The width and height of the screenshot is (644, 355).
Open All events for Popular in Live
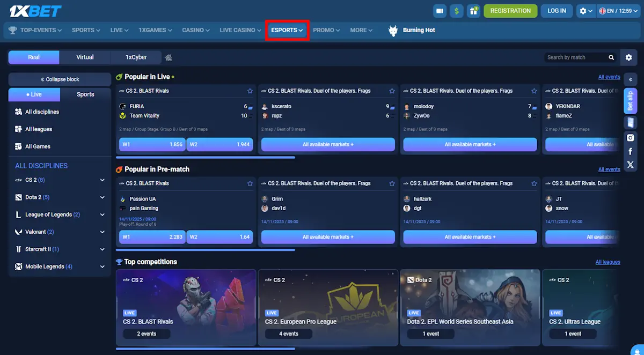tap(609, 77)
